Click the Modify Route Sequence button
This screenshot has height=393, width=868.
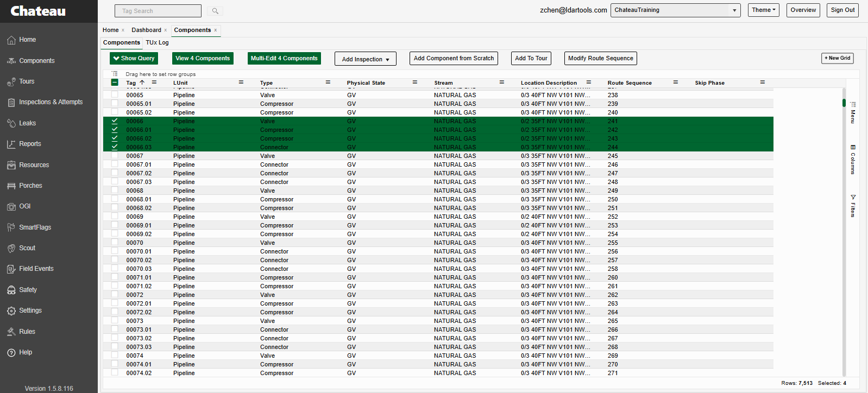click(x=600, y=59)
